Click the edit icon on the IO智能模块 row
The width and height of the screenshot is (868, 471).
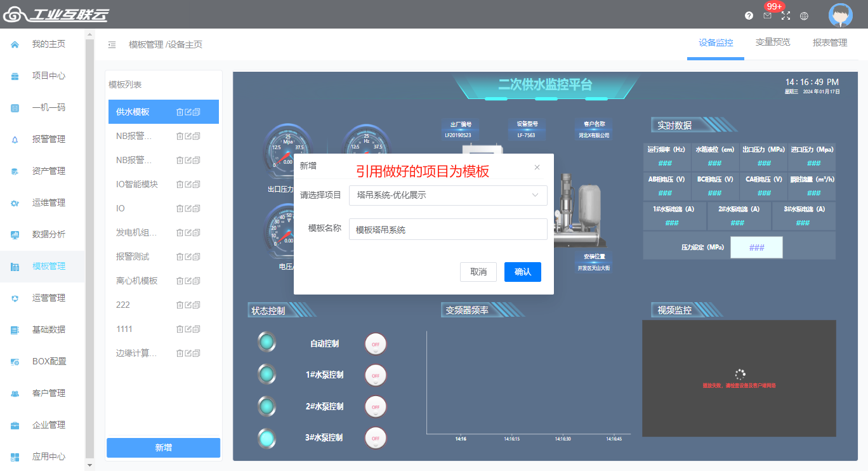tap(188, 184)
